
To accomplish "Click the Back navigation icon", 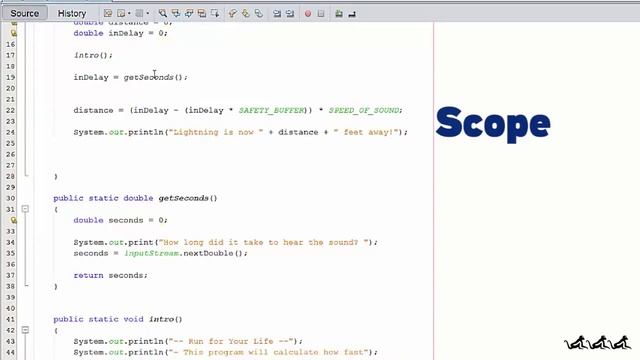I will [x=121, y=13].
